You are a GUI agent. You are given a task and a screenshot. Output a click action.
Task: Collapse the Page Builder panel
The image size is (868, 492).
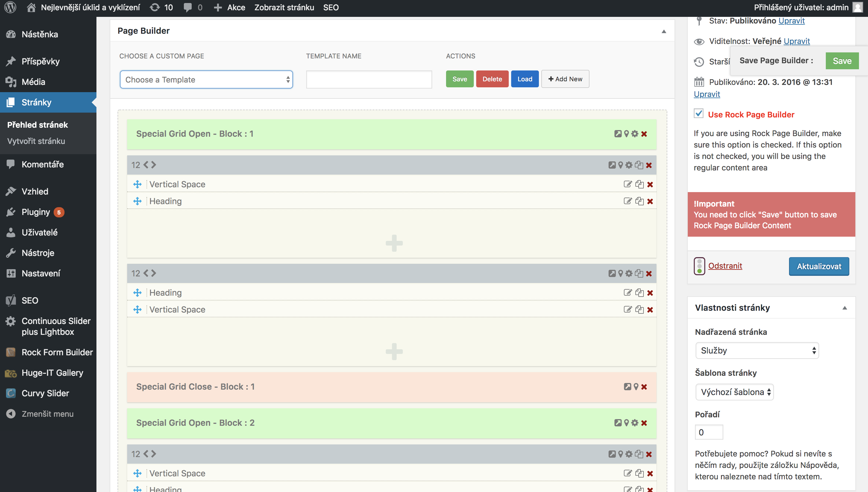[664, 31]
